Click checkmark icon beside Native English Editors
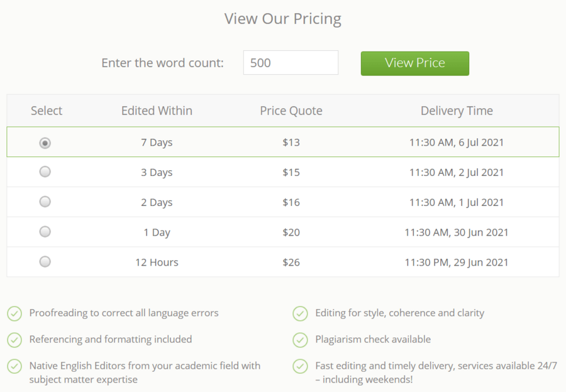The image size is (566, 392). pyautogui.click(x=14, y=366)
